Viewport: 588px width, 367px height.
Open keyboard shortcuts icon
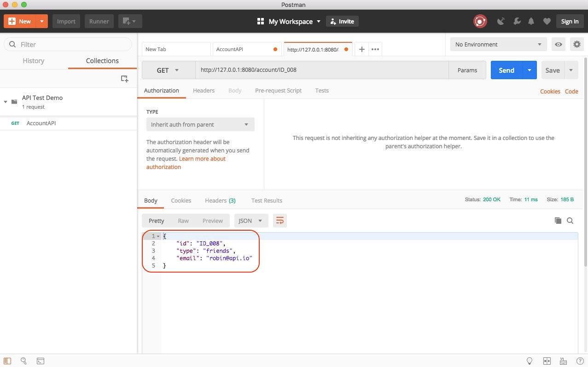point(563,361)
